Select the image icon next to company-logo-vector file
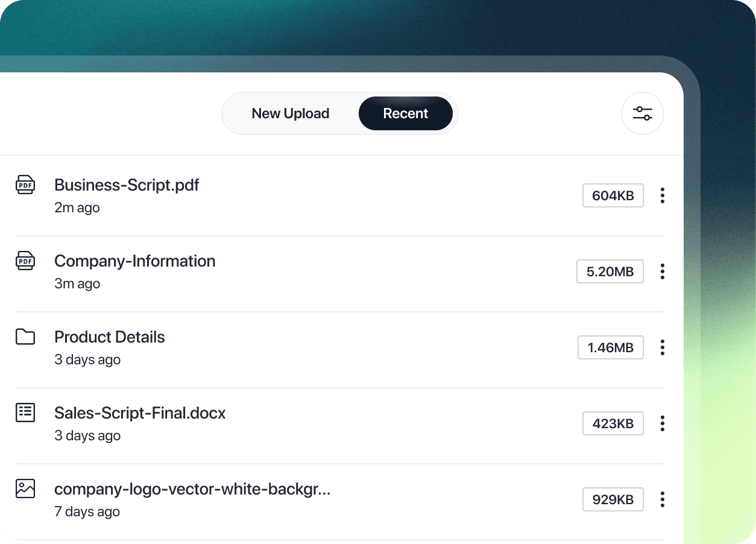Screen dimensions: 756x544 point(25,489)
